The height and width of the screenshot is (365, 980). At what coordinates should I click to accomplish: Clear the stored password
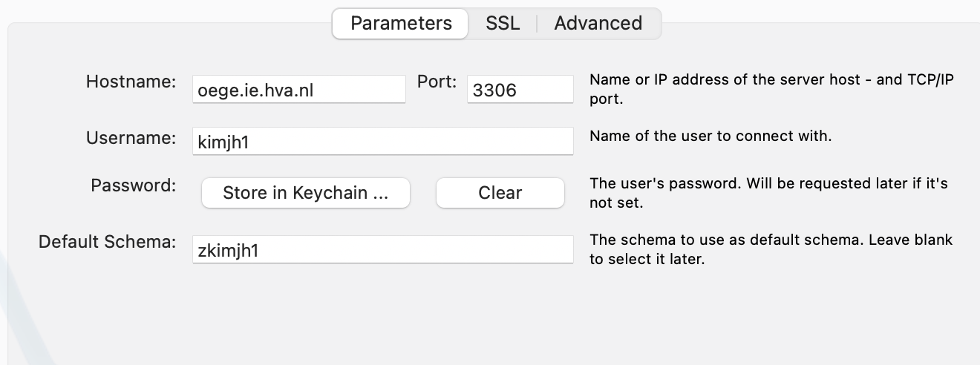(x=500, y=193)
